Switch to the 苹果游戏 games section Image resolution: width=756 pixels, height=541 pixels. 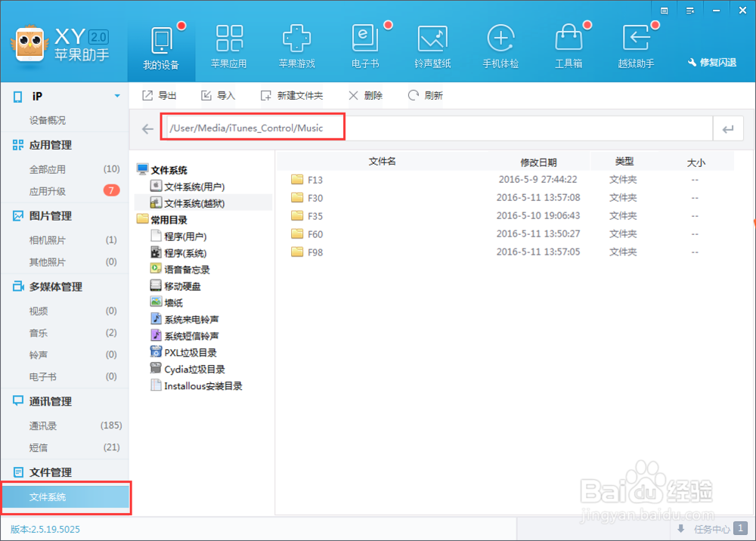296,45
